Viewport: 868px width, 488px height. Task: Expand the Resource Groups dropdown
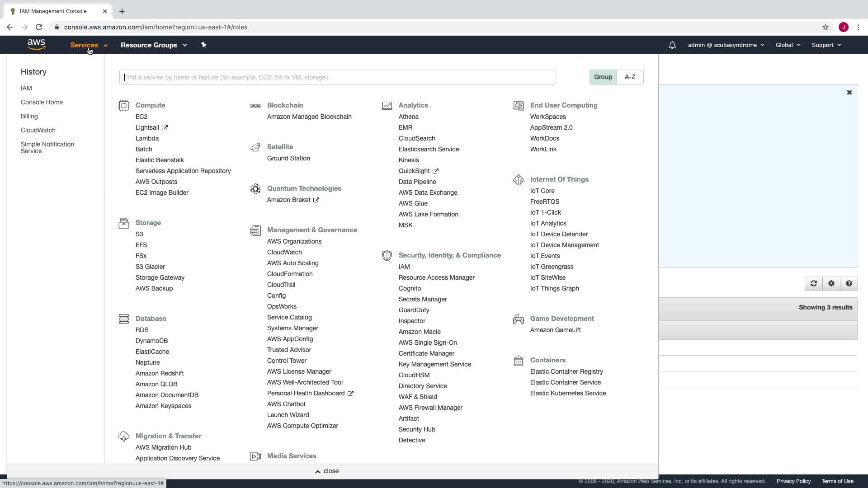[x=153, y=45]
